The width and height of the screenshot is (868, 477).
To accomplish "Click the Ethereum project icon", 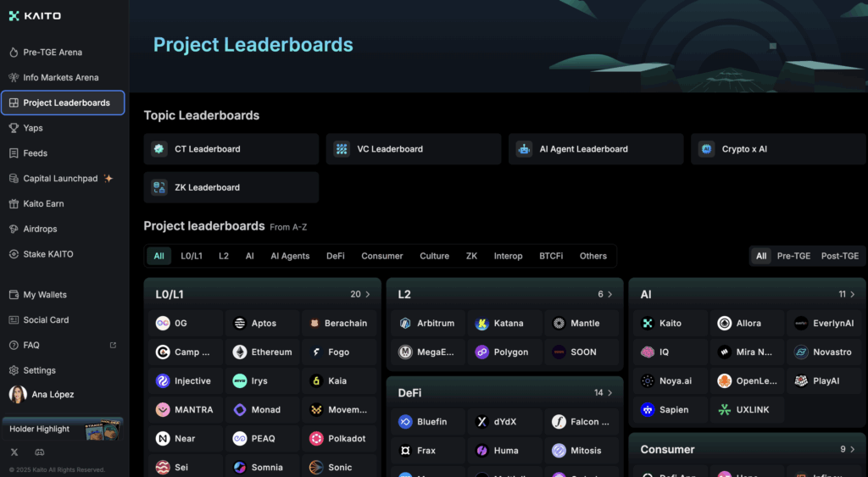I will click(240, 352).
